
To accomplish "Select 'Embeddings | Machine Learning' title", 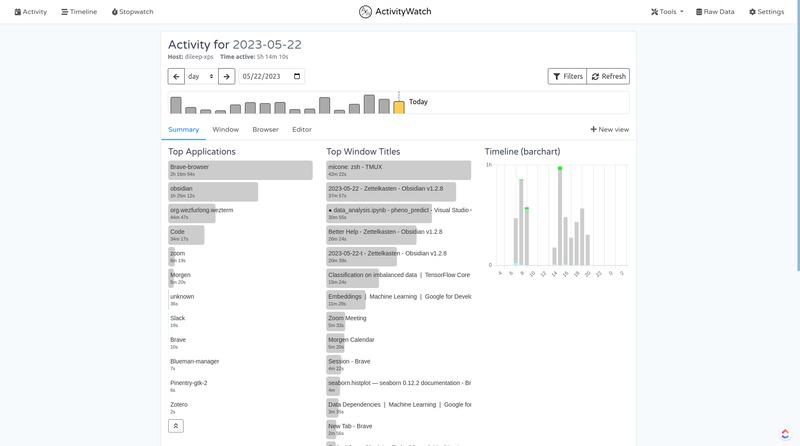I will tap(398, 300).
